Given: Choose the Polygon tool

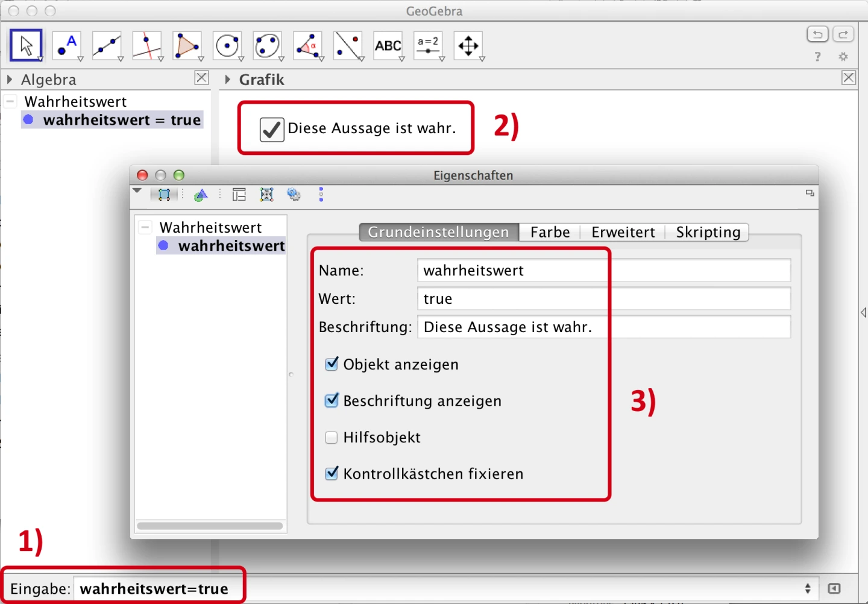Looking at the screenshot, I should pyautogui.click(x=187, y=46).
